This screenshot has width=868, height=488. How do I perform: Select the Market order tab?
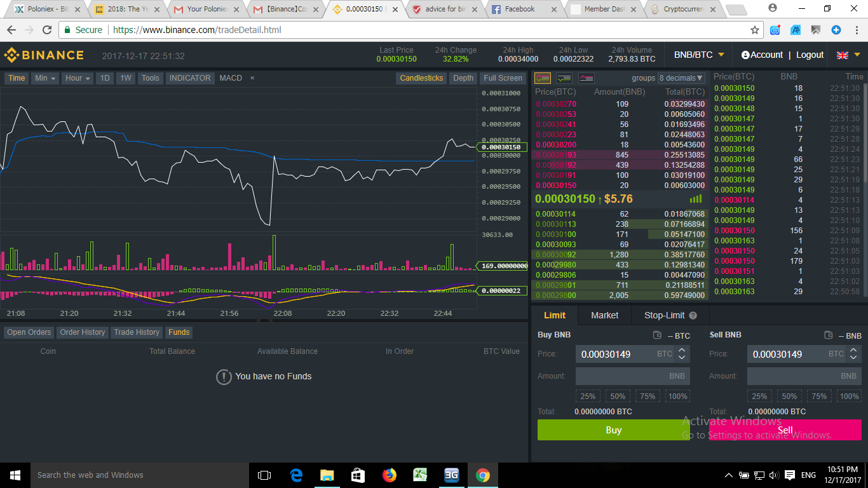[604, 315]
